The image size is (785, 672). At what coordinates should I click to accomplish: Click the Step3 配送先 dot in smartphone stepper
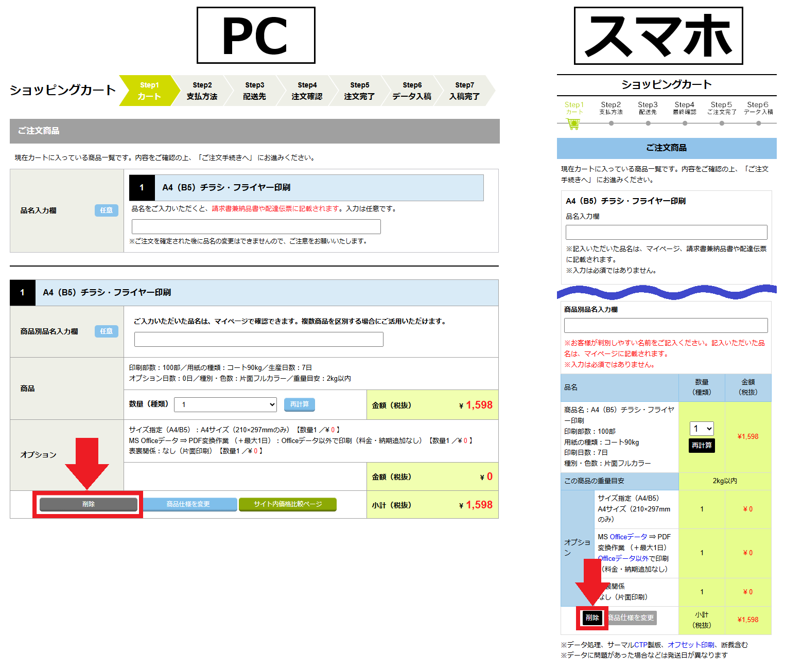648,123
